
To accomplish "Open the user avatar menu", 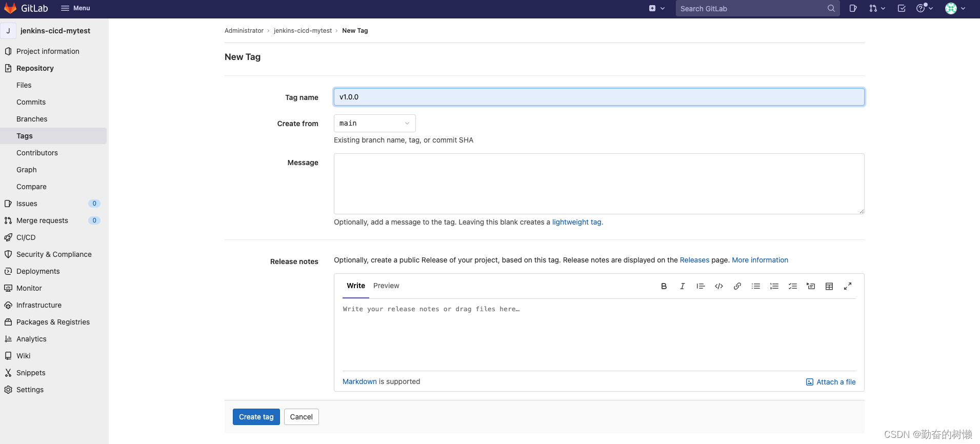I will tap(955, 8).
